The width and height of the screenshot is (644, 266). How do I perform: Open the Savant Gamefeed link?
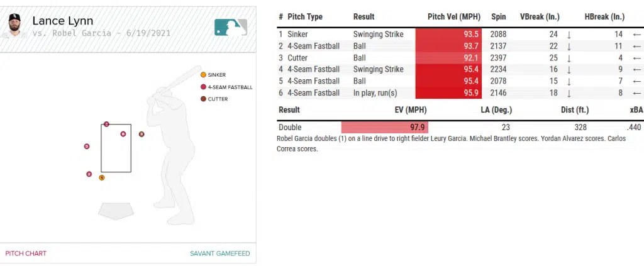tap(219, 253)
